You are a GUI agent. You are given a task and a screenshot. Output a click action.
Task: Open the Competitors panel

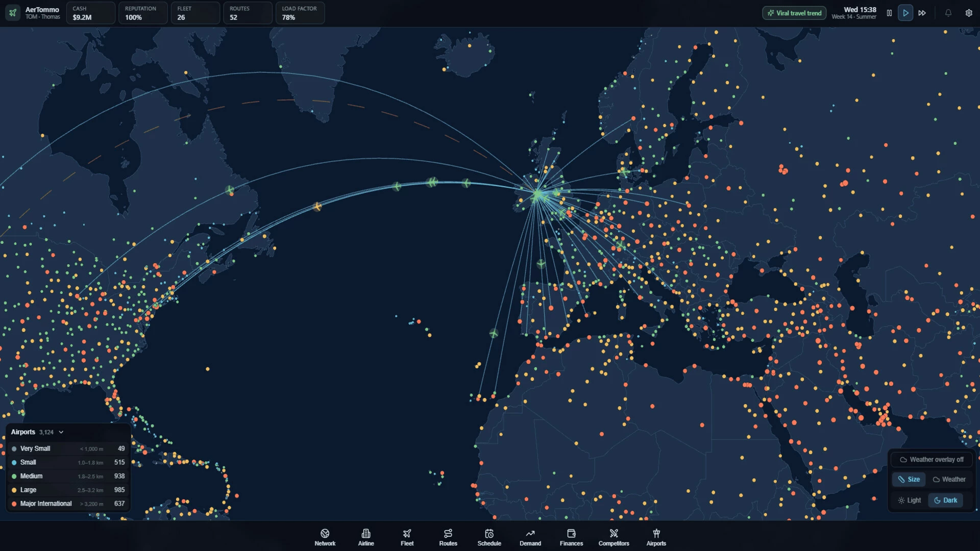614,537
